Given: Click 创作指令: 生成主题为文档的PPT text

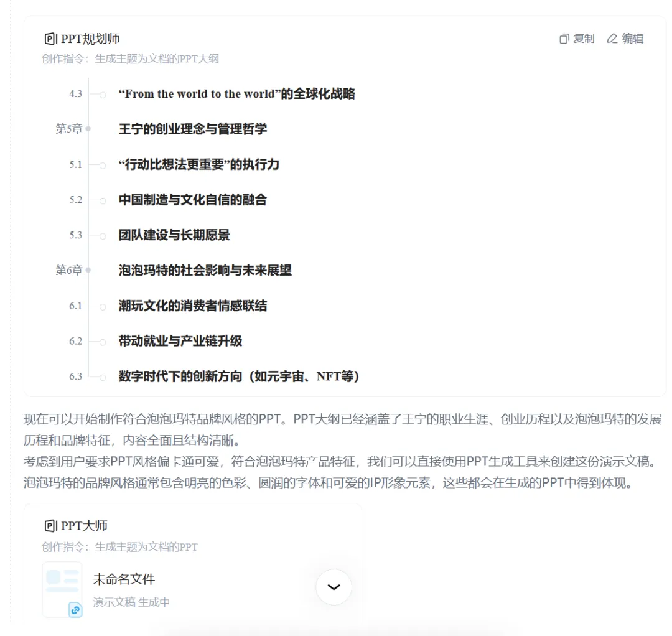Looking at the screenshot, I should (x=119, y=547).
